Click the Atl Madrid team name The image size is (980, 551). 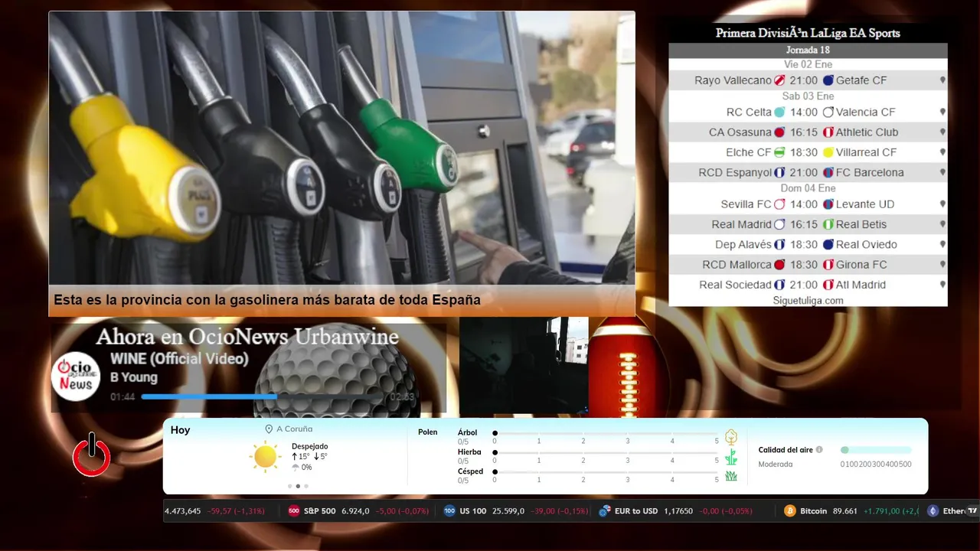click(861, 285)
